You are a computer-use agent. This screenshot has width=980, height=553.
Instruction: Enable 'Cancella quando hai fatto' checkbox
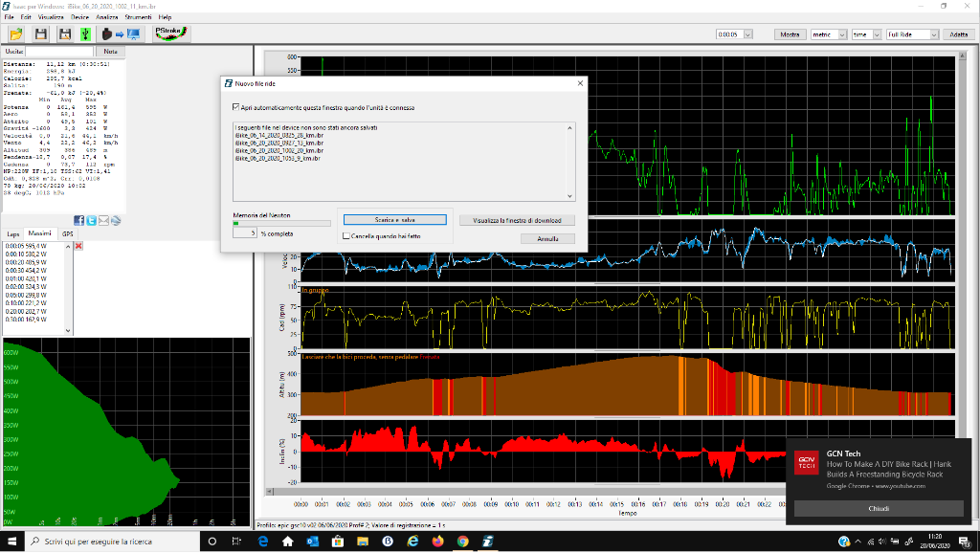[x=346, y=235]
